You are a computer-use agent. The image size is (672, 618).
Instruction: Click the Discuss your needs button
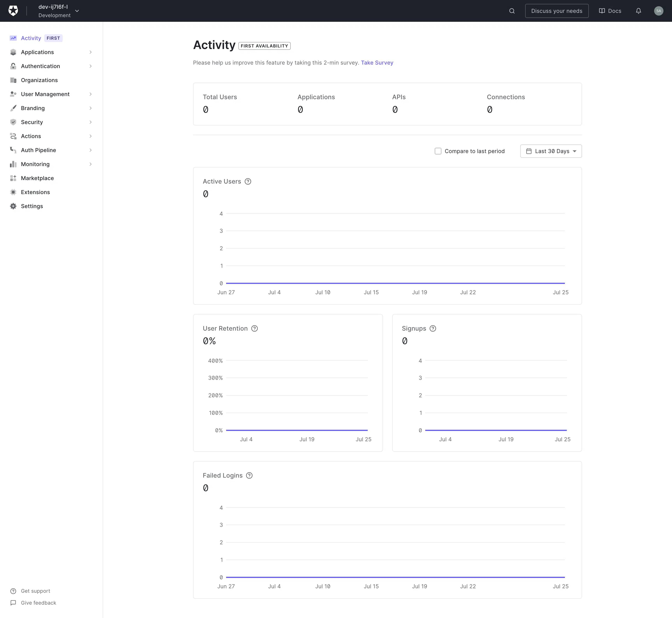pyautogui.click(x=556, y=11)
